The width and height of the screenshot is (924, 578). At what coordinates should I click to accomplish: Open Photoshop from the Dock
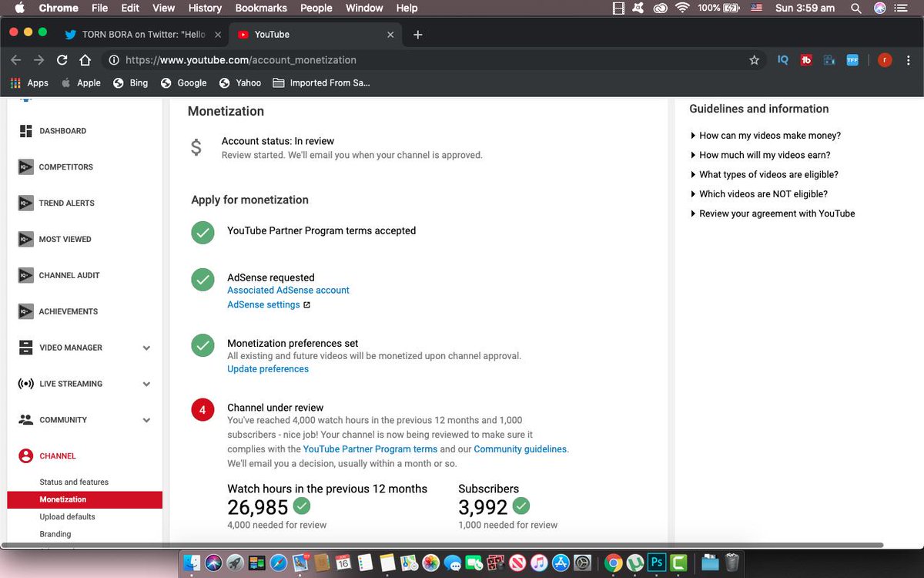(658, 563)
